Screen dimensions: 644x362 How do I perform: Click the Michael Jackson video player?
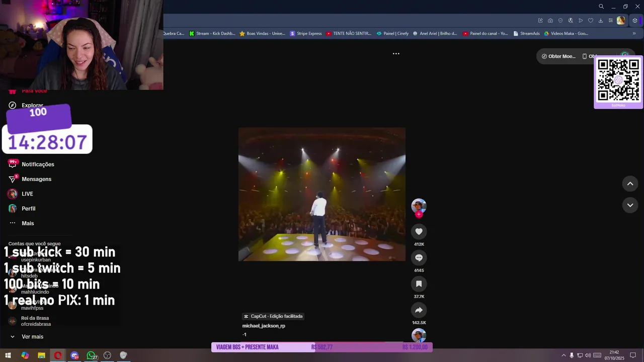[x=322, y=194]
